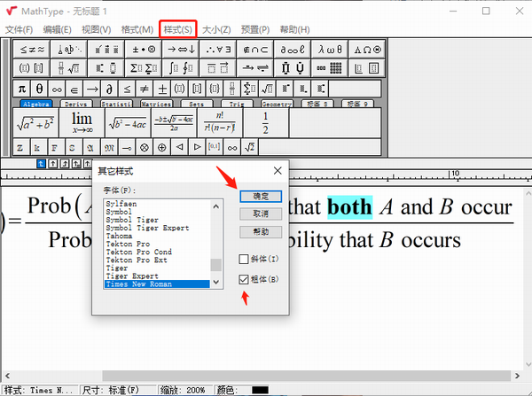532x396 pixels.
Task: Insert the plus-minus symbol
Action: [x=162, y=89]
